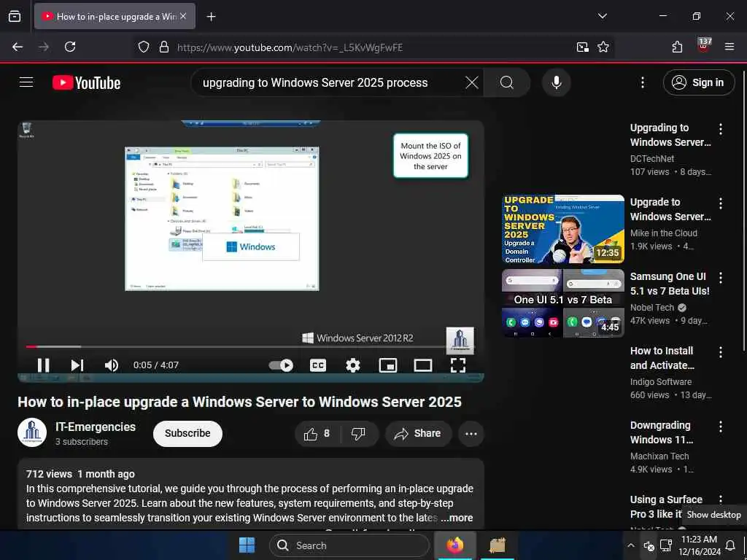
Task: Open Firefox tracking protection shield
Action: tap(144, 47)
